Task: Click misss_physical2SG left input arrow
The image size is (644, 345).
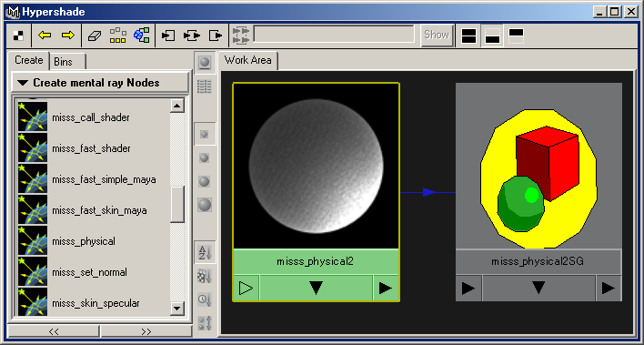Action: 468,289
